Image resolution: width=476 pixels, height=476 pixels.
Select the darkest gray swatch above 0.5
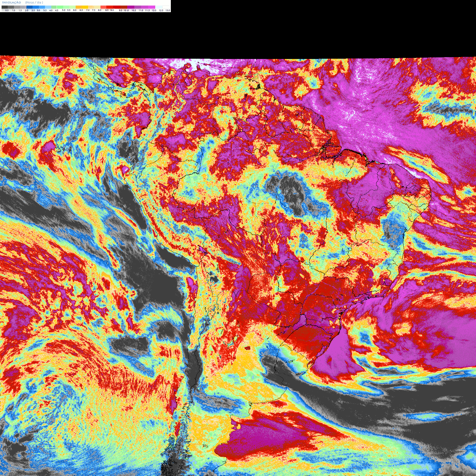click(4, 7)
